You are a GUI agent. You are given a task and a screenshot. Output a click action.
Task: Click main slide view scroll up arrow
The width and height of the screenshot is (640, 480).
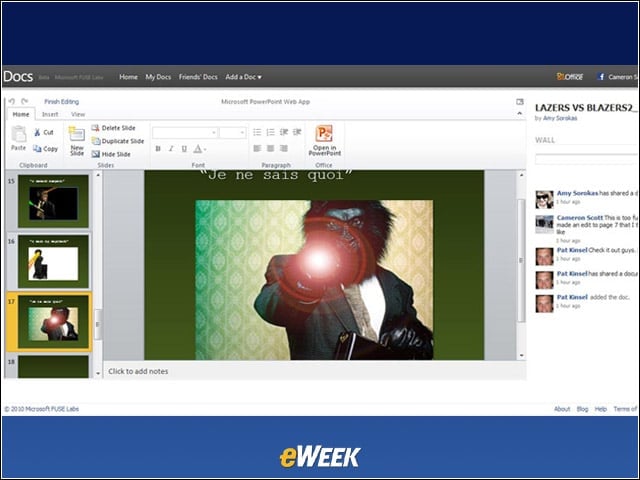pos(521,175)
